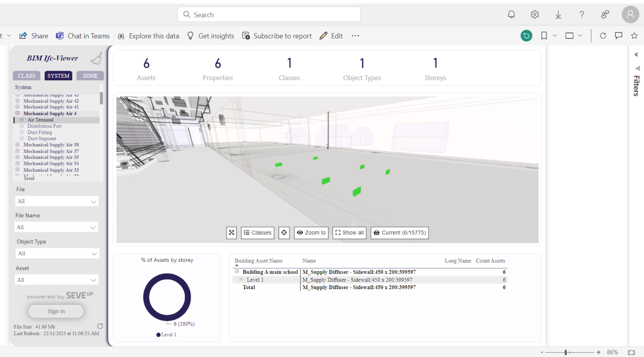Click the Level 1 legend marker
The image size is (644, 357).
[158, 334]
